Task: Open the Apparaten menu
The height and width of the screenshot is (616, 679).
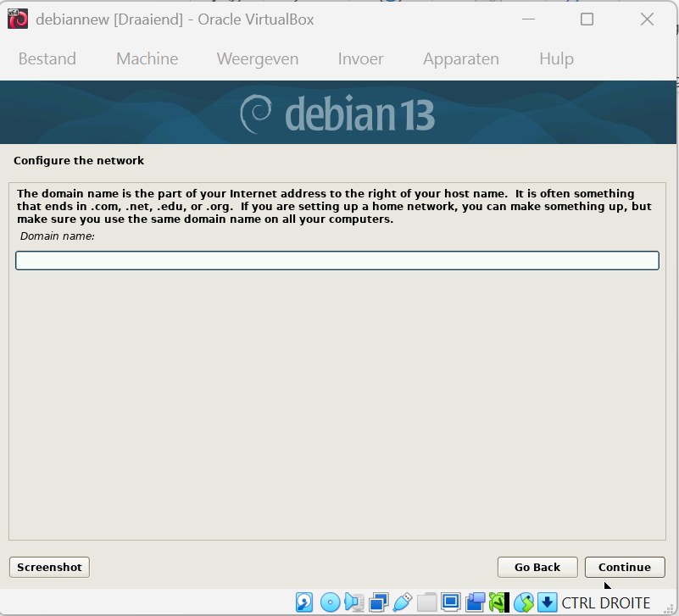Action: (x=461, y=58)
